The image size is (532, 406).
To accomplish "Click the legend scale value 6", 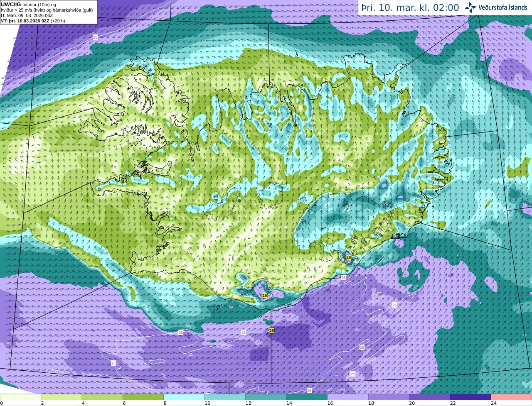I will click(124, 403).
